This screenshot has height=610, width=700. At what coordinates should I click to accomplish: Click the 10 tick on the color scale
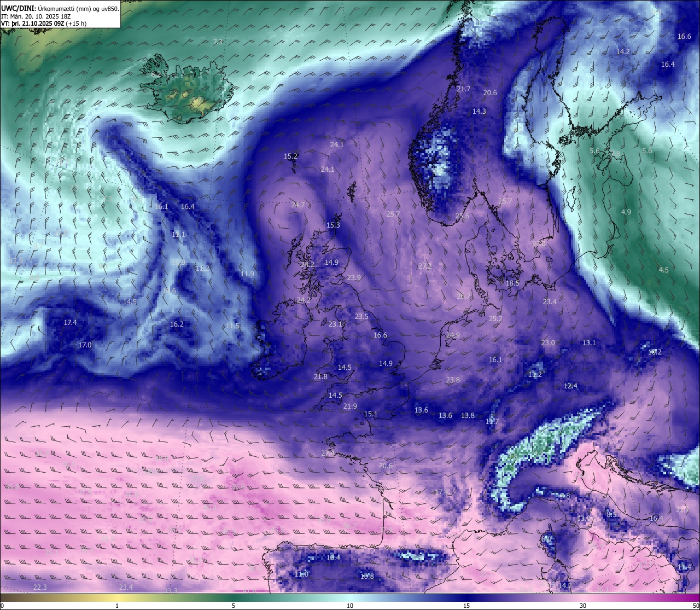(x=350, y=606)
